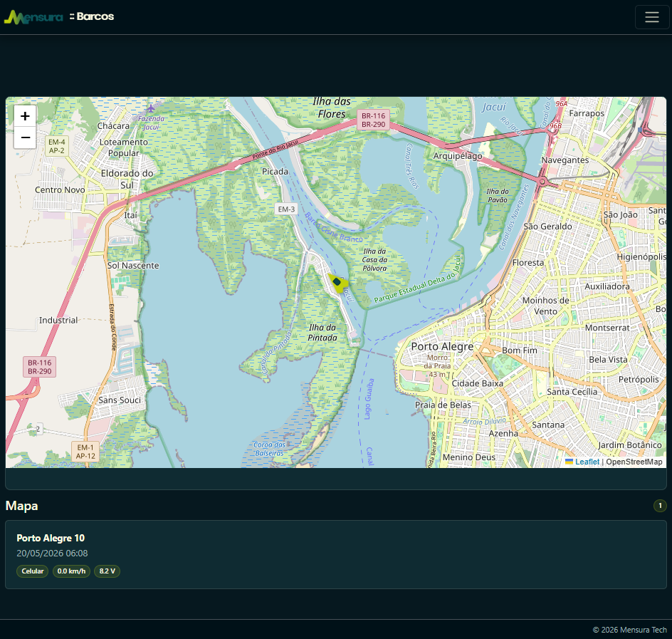The width and height of the screenshot is (672, 639).
Task: Click the Celular badge
Action: tap(33, 571)
